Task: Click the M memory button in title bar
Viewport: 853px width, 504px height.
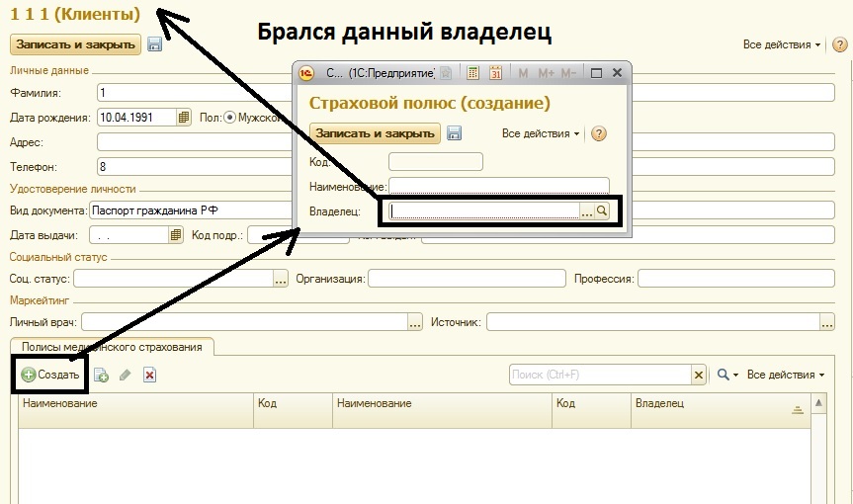Action: coord(523,73)
